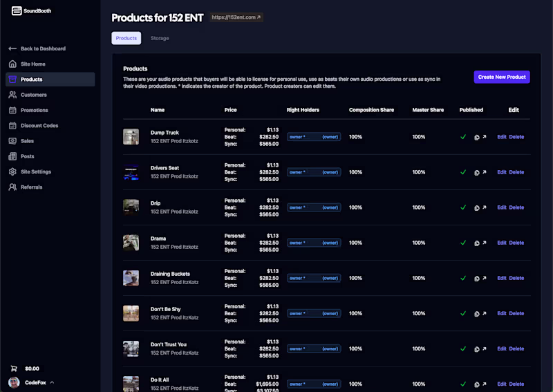Open Draining Buckets external arrow icon
Viewport: 553px width, 392px height.
pyautogui.click(x=485, y=278)
